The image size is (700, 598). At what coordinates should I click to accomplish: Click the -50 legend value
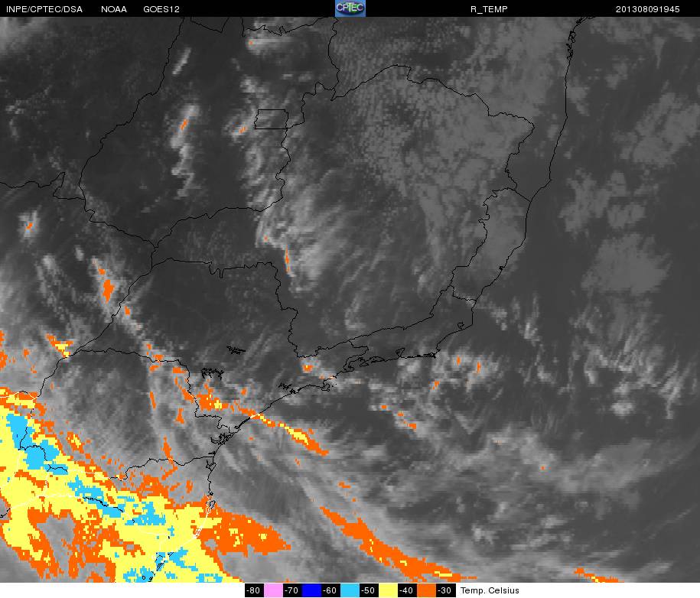[x=369, y=590]
